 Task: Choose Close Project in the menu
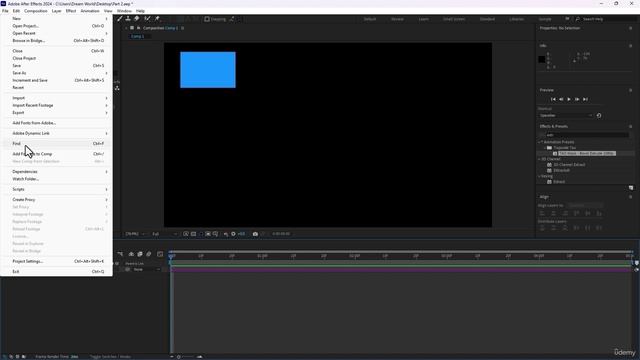point(56,58)
